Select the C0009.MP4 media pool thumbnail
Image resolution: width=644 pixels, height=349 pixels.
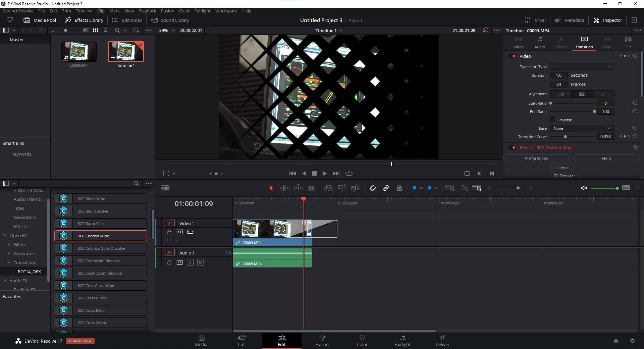79,51
